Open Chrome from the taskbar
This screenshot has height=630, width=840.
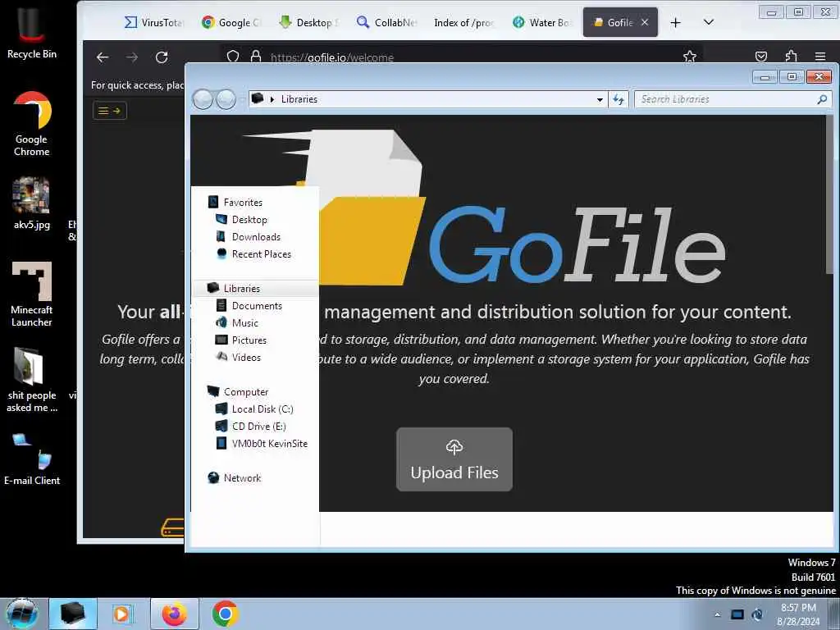coord(225,614)
